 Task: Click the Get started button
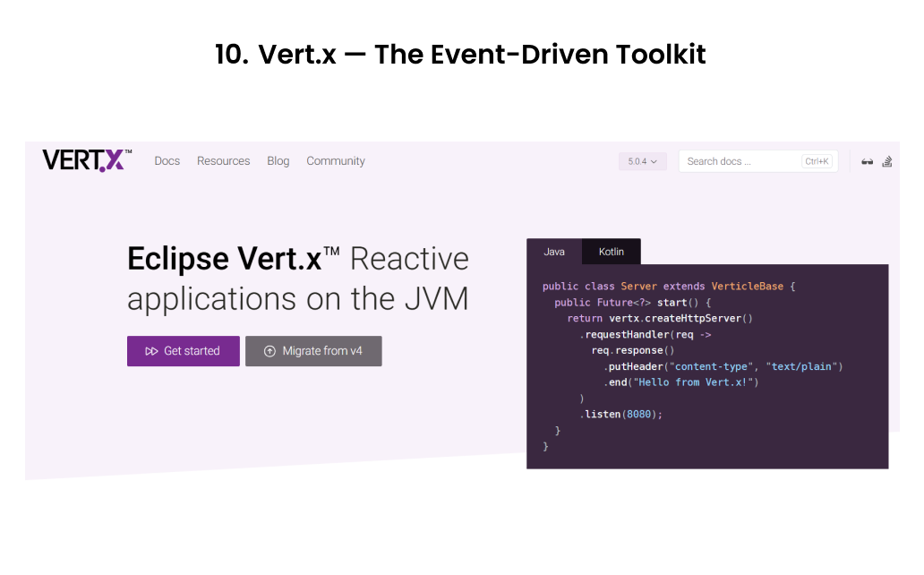[x=183, y=351]
